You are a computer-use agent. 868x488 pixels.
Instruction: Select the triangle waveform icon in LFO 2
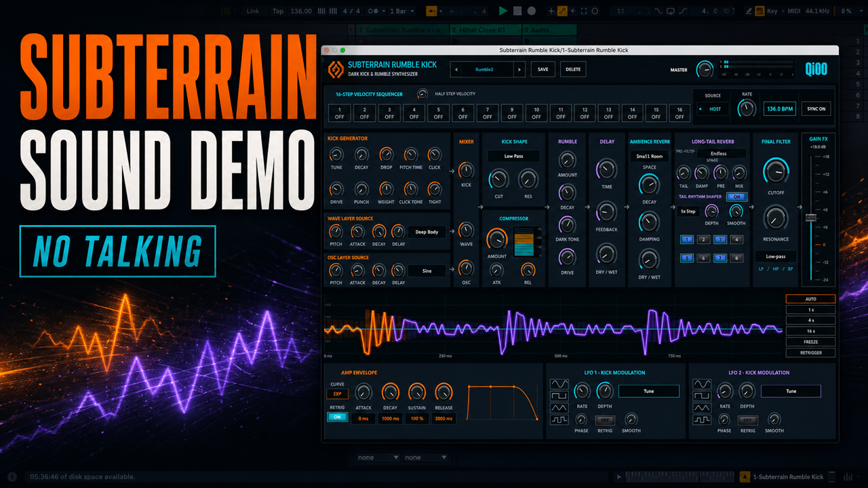click(x=702, y=408)
